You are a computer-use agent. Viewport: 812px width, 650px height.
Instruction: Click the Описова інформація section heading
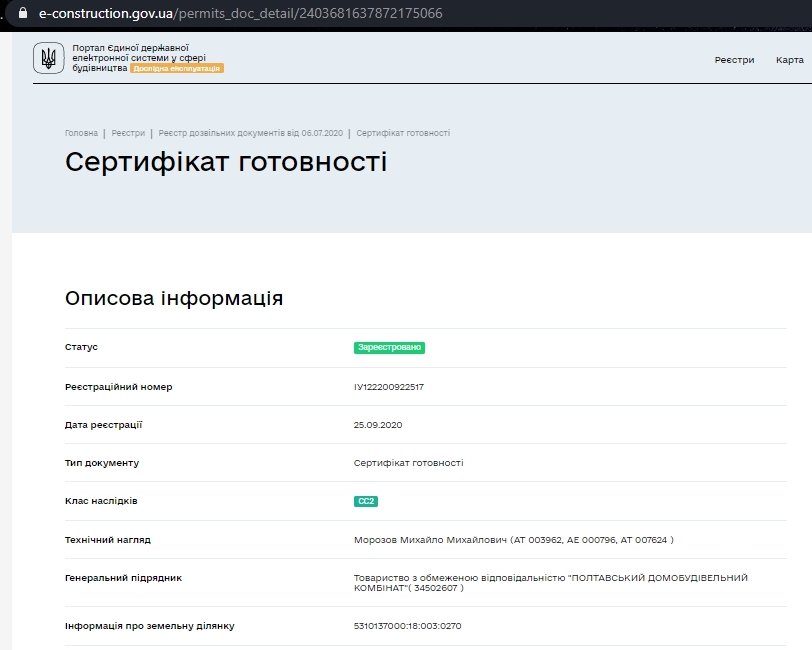(174, 298)
